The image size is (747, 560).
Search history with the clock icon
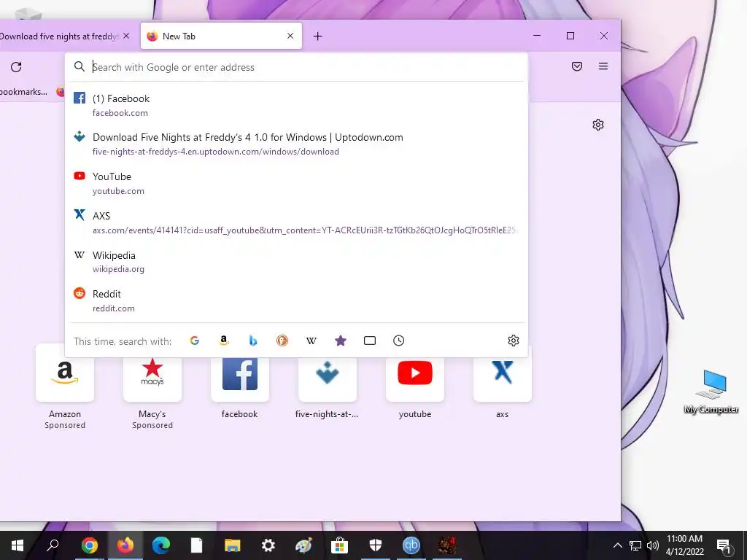click(x=399, y=341)
